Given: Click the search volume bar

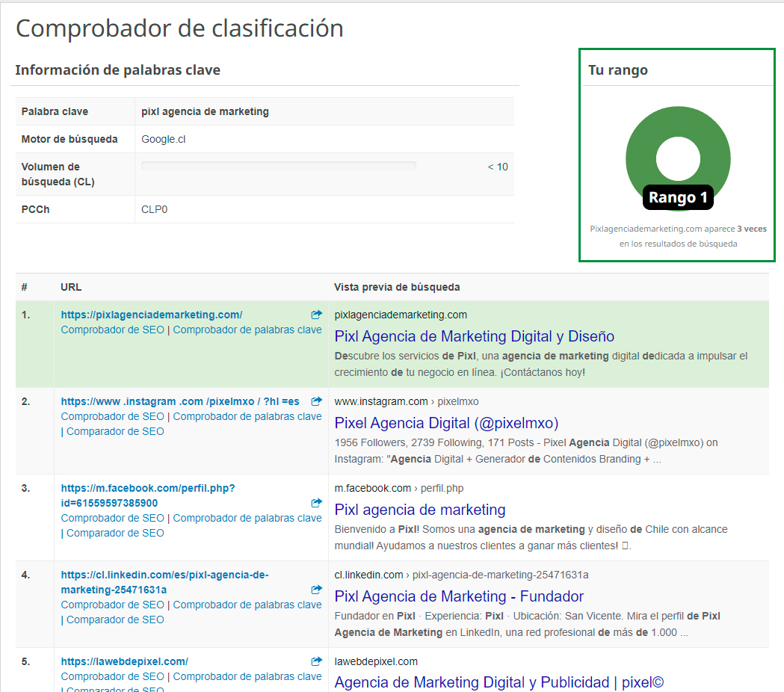Looking at the screenshot, I should coord(279,166).
